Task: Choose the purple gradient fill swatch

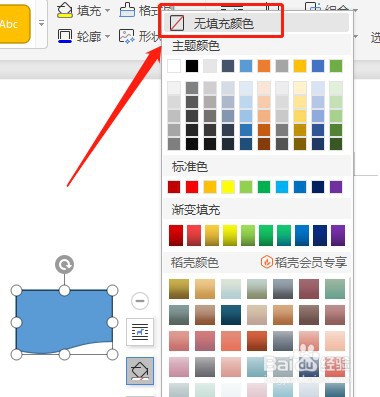Action: point(338,235)
